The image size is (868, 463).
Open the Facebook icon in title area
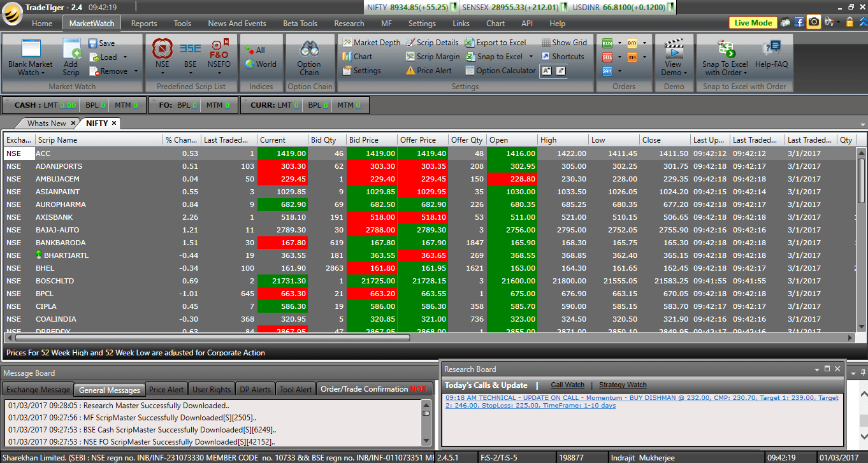799,22
